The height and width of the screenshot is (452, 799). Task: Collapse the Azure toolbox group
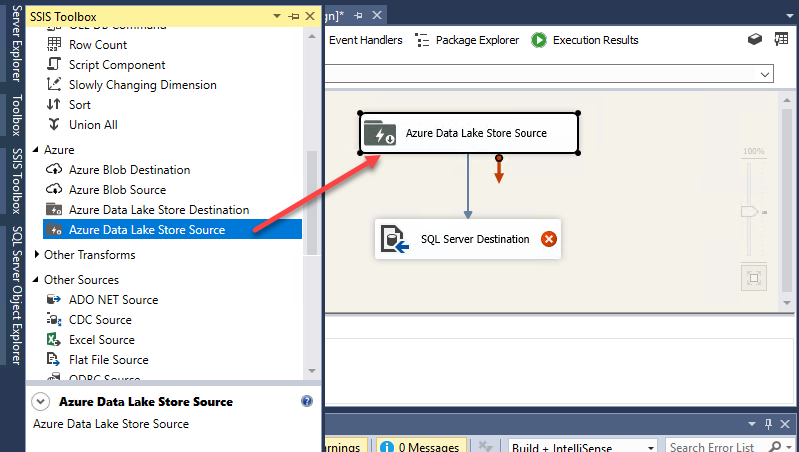[x=36, y=150]
